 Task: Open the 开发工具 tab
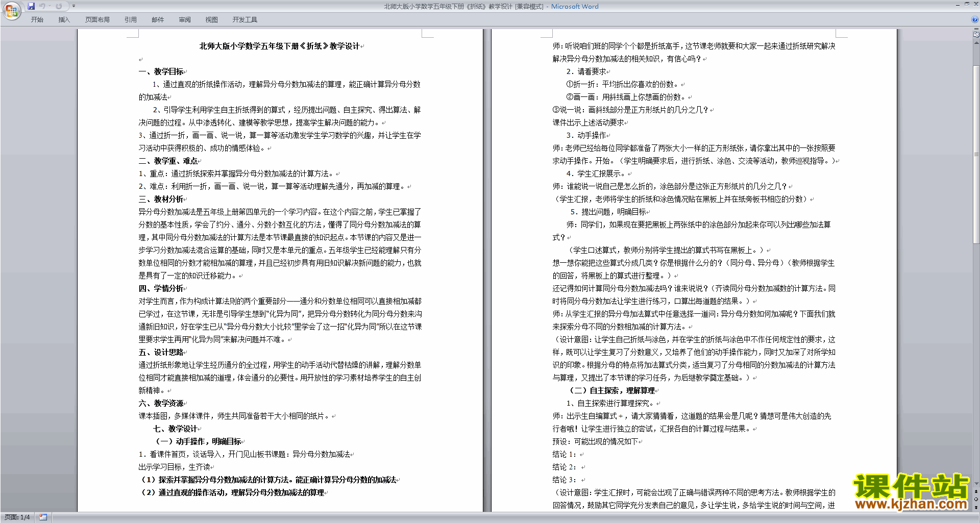click(245, 19)
